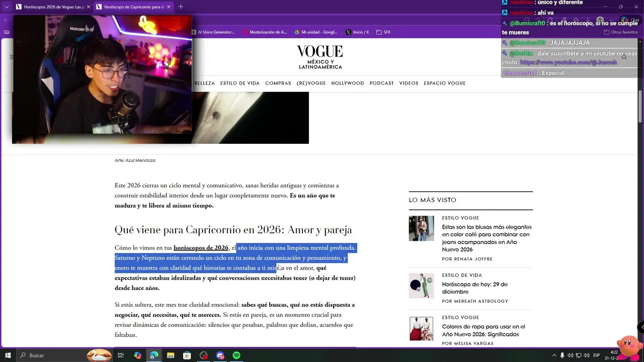Open Horóscopo de hoy article thumbnail
644x362 pixels.
pos(421,286)
